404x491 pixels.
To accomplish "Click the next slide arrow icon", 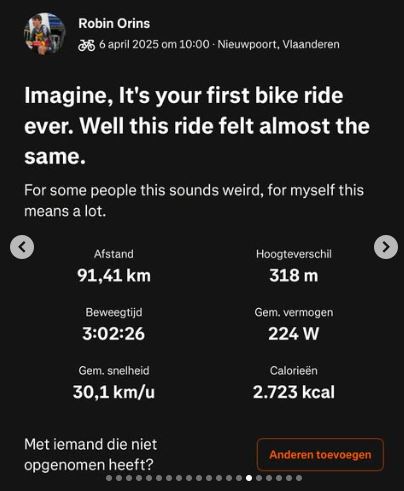I will click(386, 247).
